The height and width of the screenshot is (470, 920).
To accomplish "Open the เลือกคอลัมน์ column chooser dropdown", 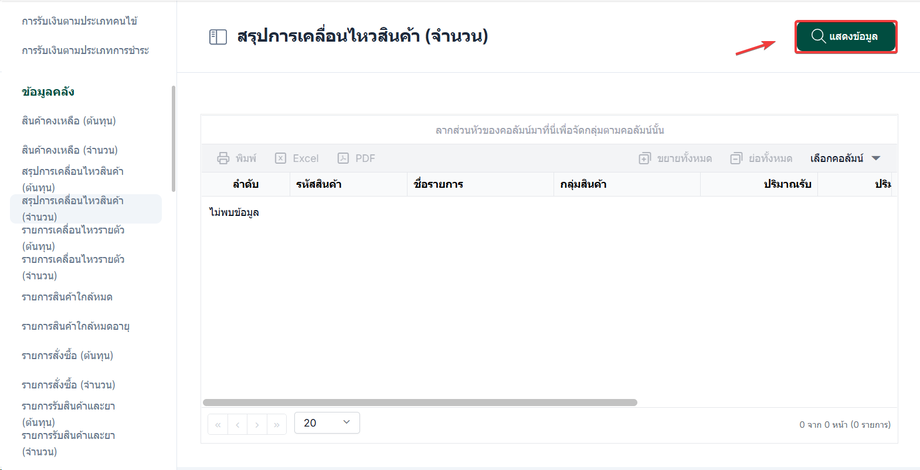I will [845, 158].
